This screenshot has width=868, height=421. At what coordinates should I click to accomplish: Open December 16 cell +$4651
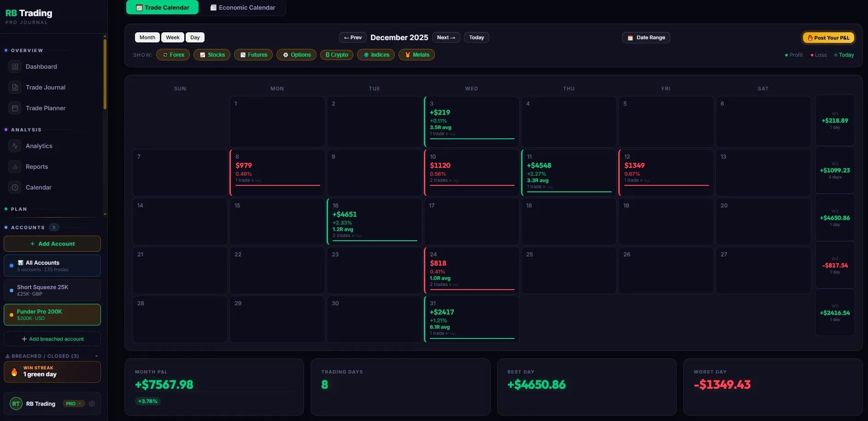(374, 221)
